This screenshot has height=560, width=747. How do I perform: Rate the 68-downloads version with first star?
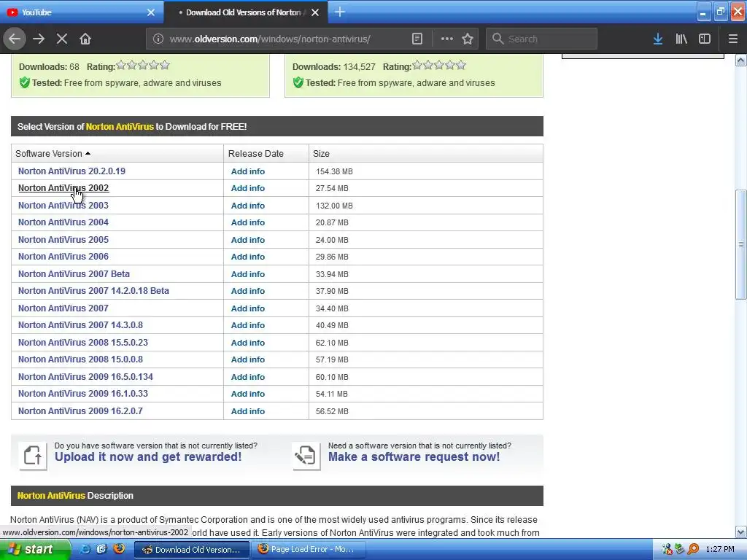pyautogui.click(x=121, y=65)
